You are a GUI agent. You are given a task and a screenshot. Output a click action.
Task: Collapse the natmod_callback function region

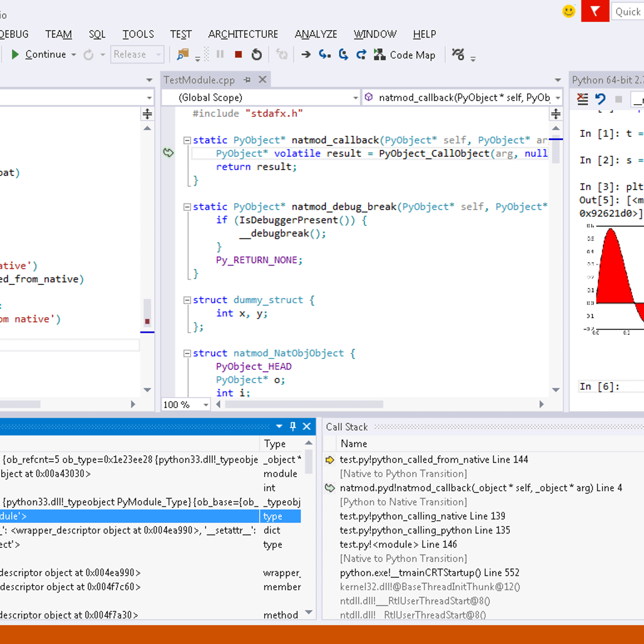coord(187,140)
